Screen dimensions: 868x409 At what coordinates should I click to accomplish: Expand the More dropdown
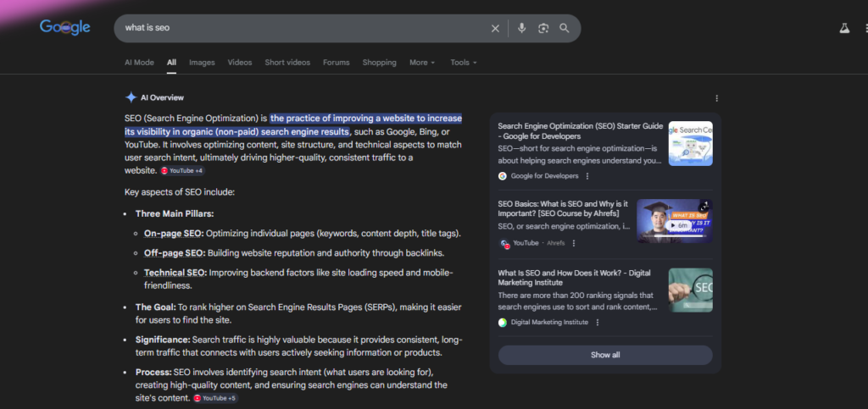pos(422,63)
